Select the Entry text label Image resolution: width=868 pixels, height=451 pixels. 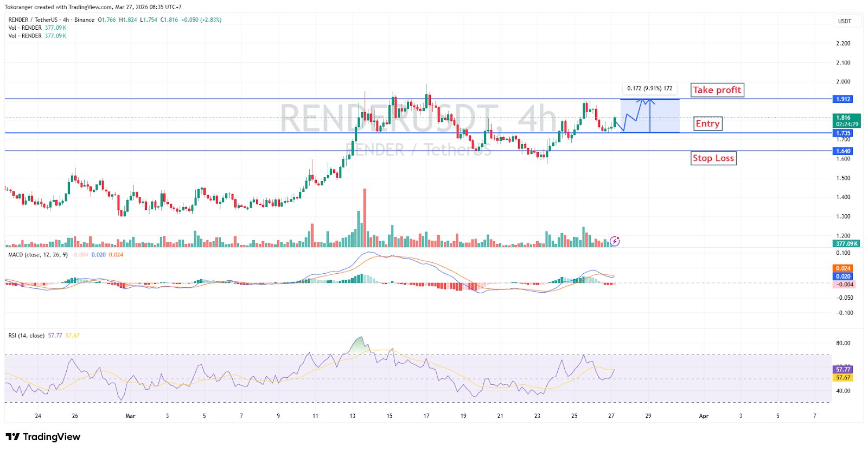point(707,124)
